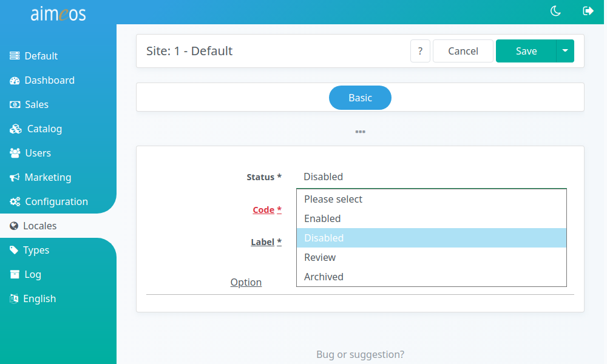Open the Marketing menu
The image size is (607, 364).
coord(58,178)
